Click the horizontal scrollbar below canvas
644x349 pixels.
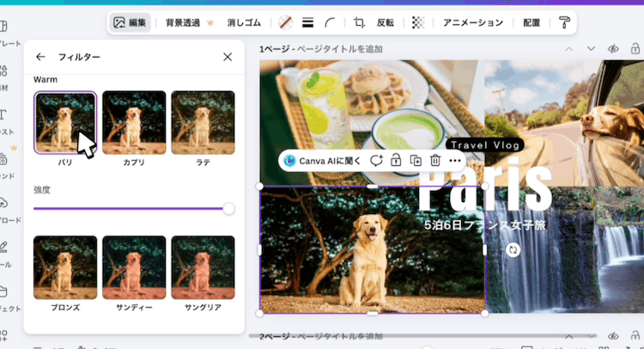click(x=423, y=336)
